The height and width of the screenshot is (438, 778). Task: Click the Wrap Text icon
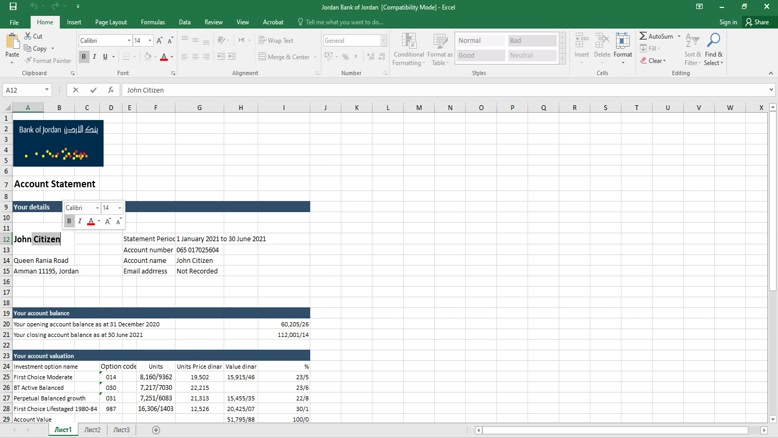262,41
